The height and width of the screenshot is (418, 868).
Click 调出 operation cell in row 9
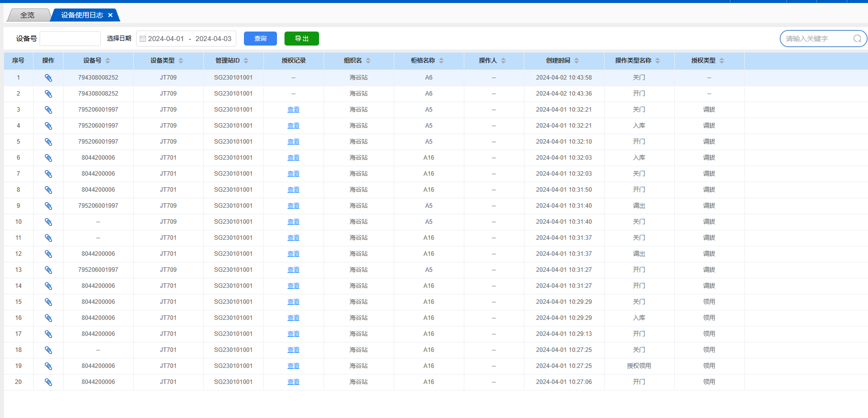[x=639, y=206]
